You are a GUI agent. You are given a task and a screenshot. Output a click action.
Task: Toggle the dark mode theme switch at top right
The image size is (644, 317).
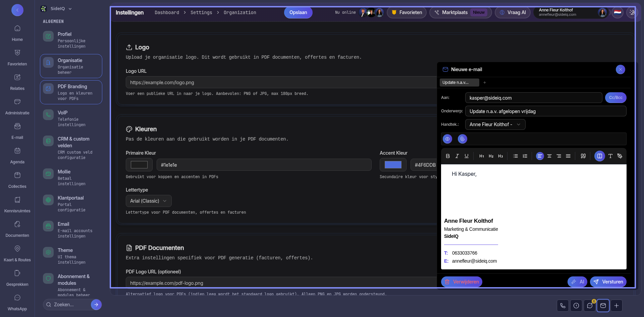(632, 12)
